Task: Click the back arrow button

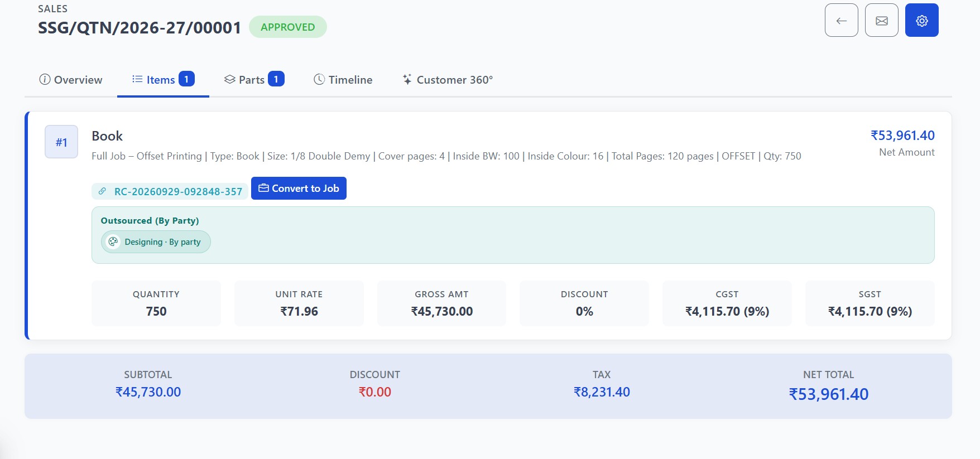Action: (842, 21)
